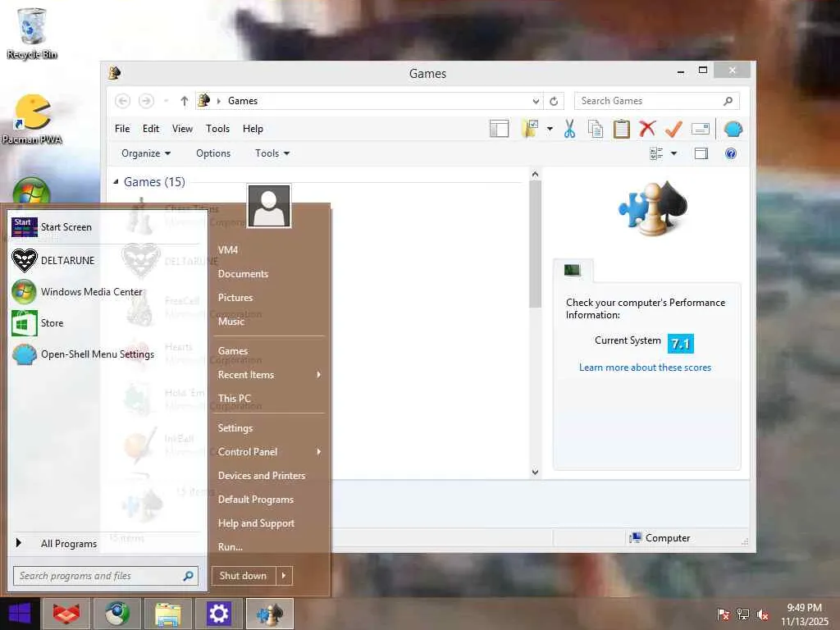Go up one folder level

coord(185,101)
